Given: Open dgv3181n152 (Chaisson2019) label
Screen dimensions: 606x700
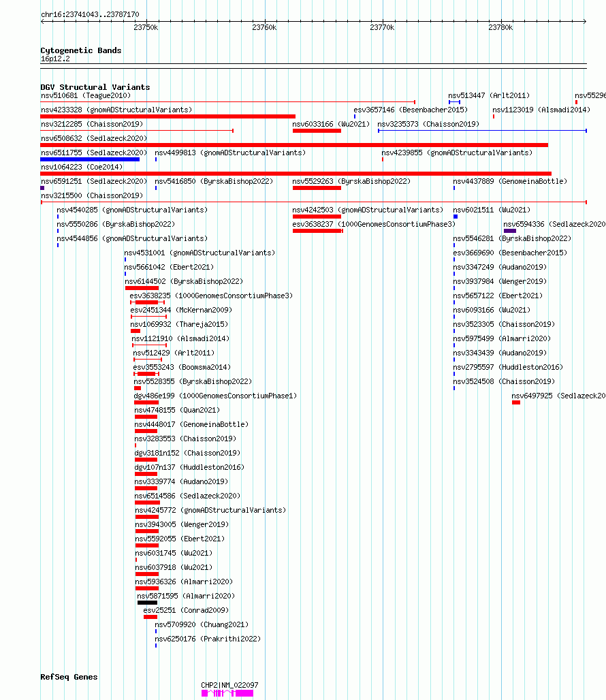Looking at the screenshot, I should click(x=187, y=453).
